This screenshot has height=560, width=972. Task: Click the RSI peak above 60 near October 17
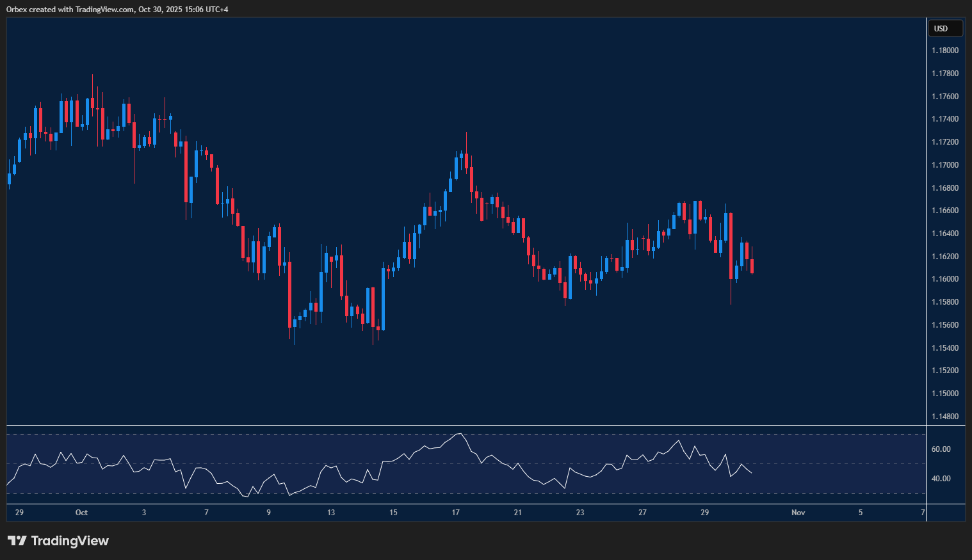coord(458,435)
